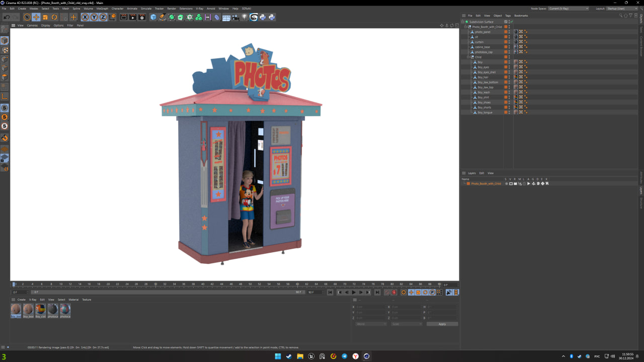Open material manager Texture menu

(x=87, y=300)
